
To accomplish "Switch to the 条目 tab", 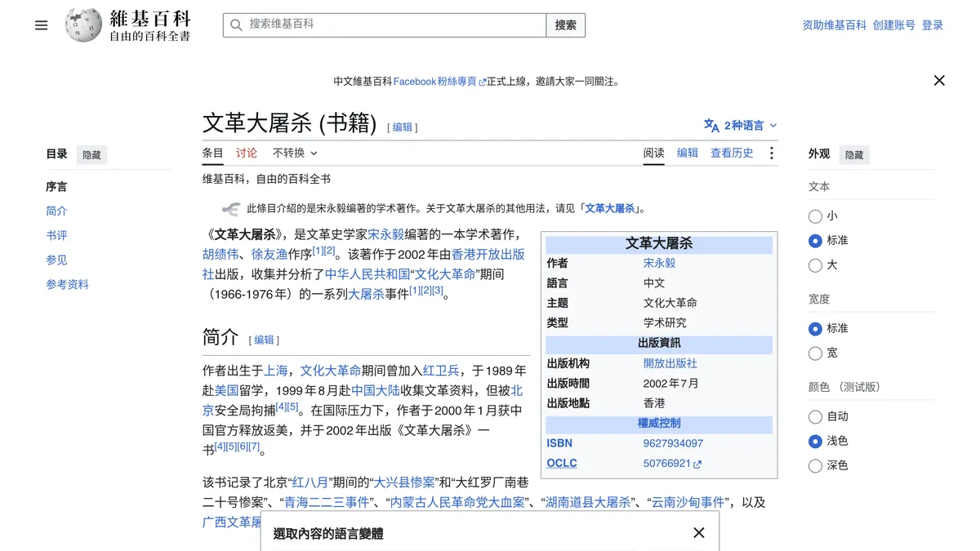I will point(212,153).
